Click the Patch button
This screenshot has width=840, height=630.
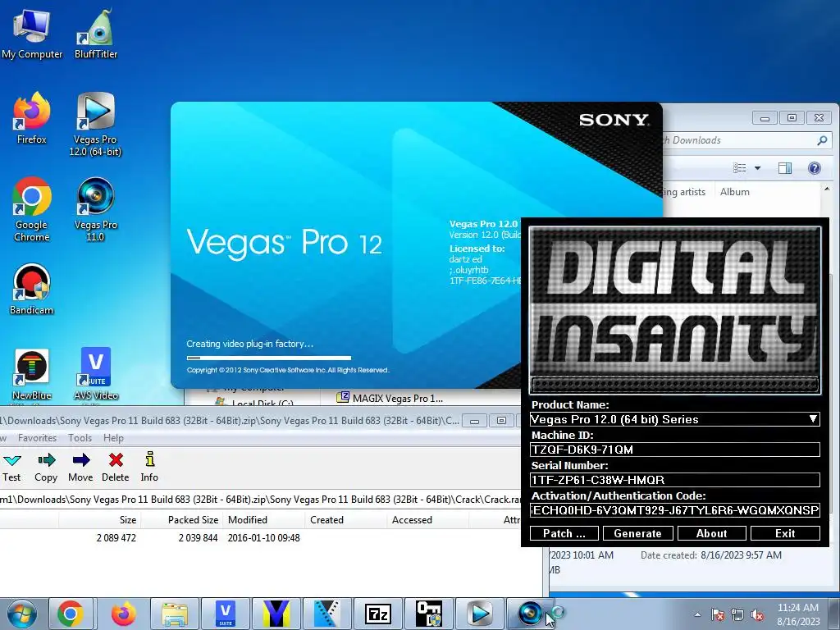point(564,533)
